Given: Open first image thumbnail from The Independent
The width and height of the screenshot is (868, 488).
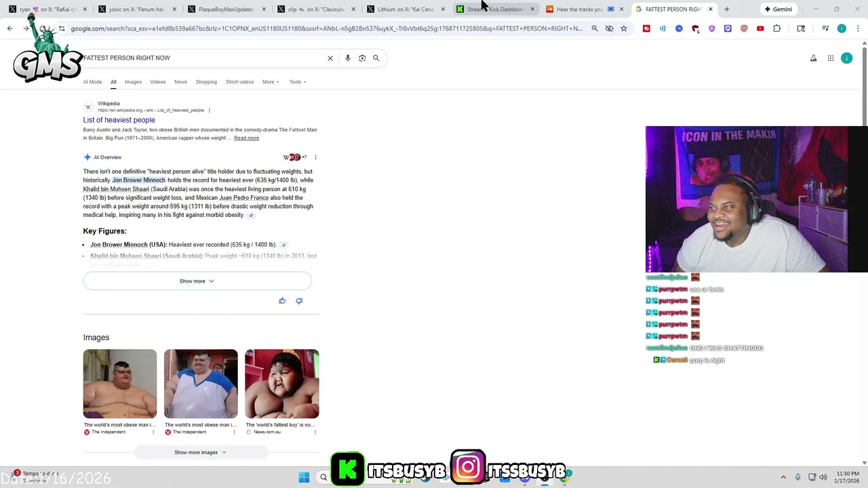Looking at the screenshot, I should 120,384.
